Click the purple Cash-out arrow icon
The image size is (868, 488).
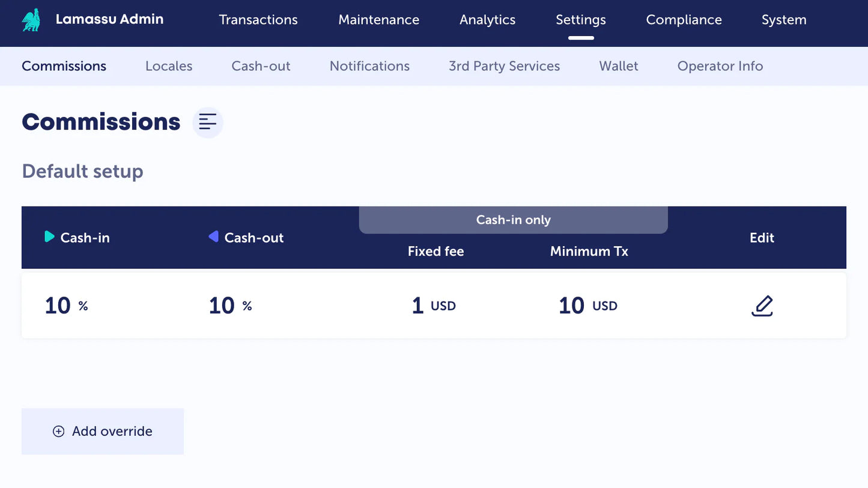click(x=213, y=237)
